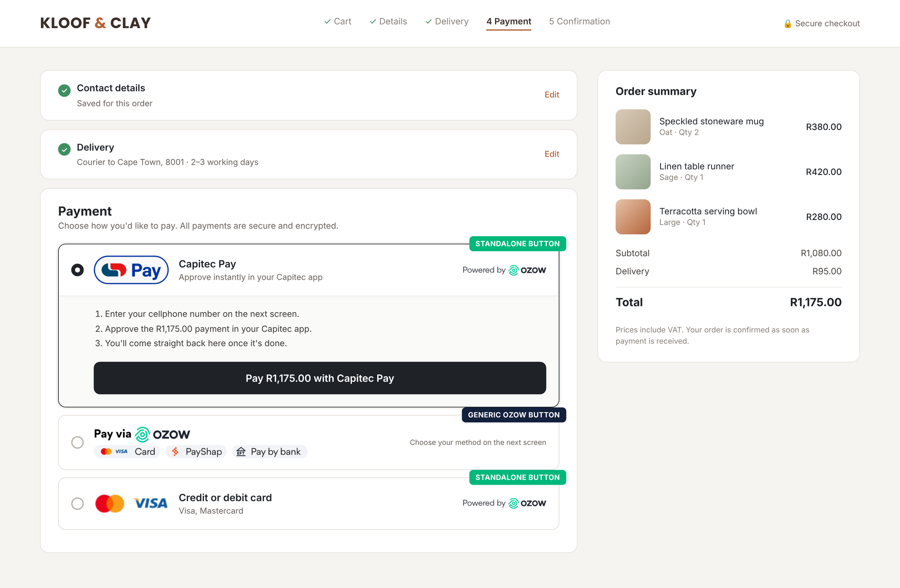Click the Mastercard logo in the credit card option

[x=110, y=504]
